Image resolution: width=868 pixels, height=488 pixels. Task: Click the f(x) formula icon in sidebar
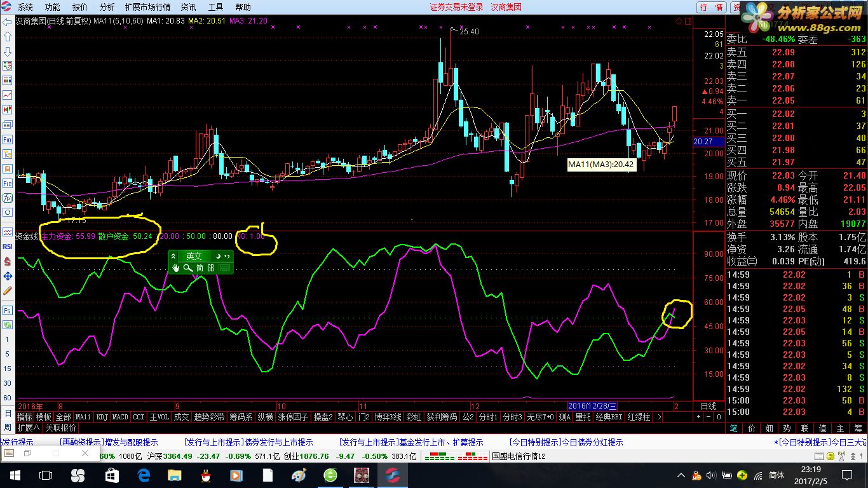point(8,198)
